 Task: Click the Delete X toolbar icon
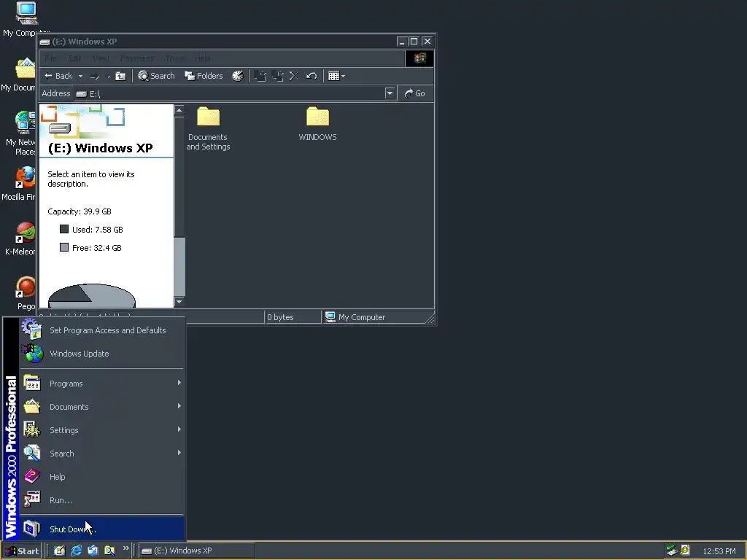[293, 76]
